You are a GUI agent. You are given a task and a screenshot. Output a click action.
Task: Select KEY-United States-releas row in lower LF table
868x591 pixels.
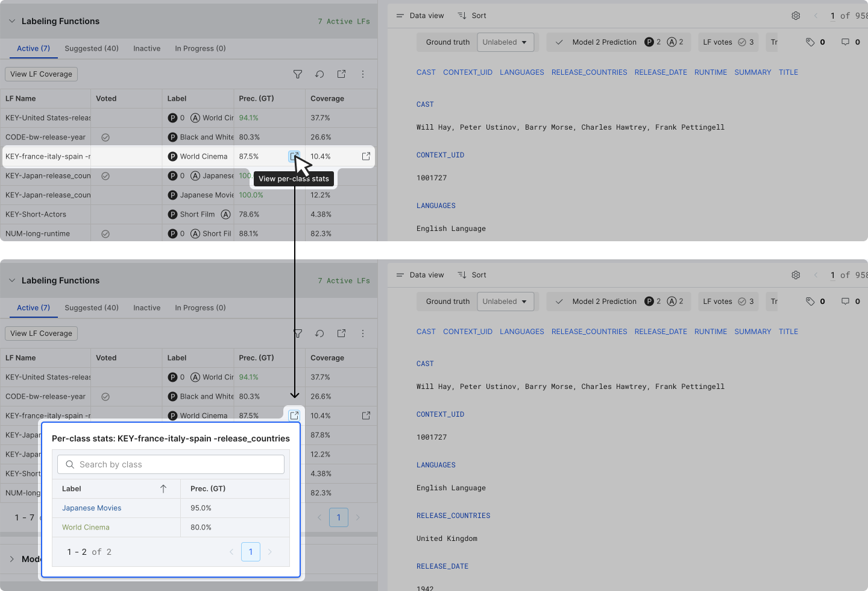click(x=189, y=377)
